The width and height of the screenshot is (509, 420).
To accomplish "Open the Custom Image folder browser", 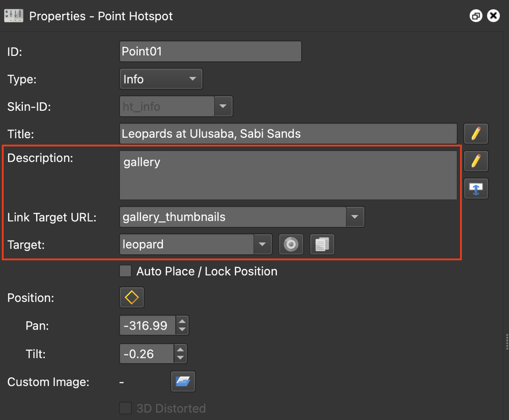I will coord(183,382).
